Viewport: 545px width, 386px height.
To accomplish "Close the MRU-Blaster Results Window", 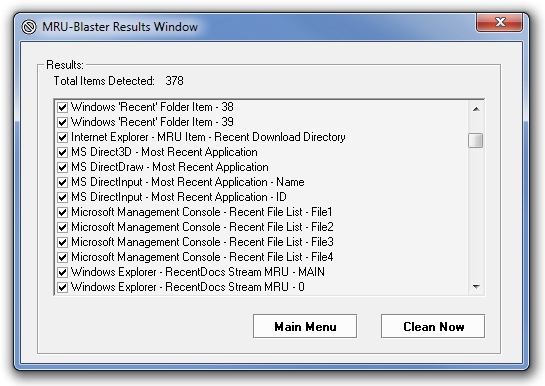I will coord(499,22).
